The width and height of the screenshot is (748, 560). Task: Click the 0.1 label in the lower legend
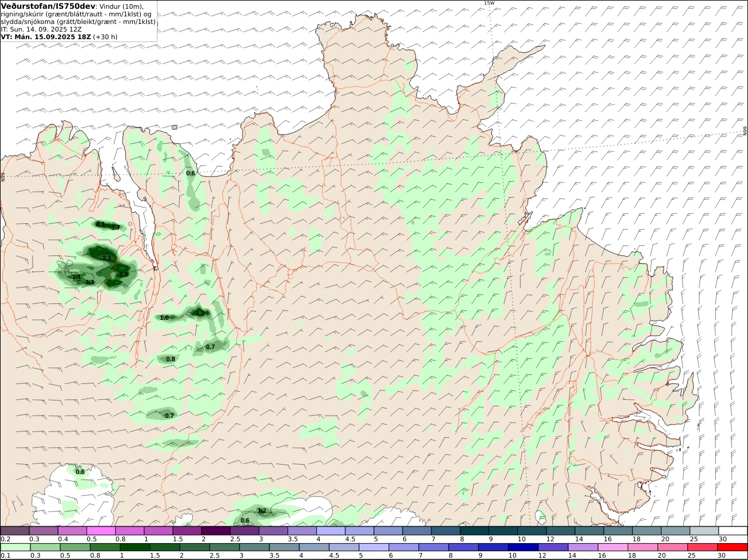(x=5, y=555)
